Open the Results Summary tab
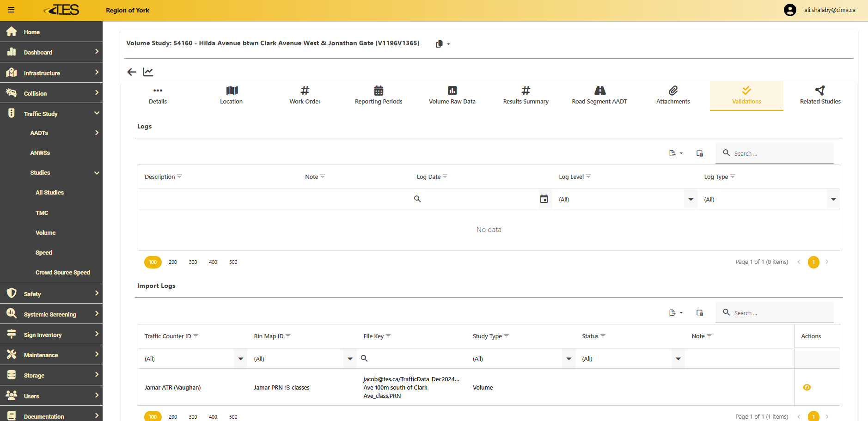Image resolution: width=868 pixels, height=421 pixels. pyautogui.click(x=526, y=96)
